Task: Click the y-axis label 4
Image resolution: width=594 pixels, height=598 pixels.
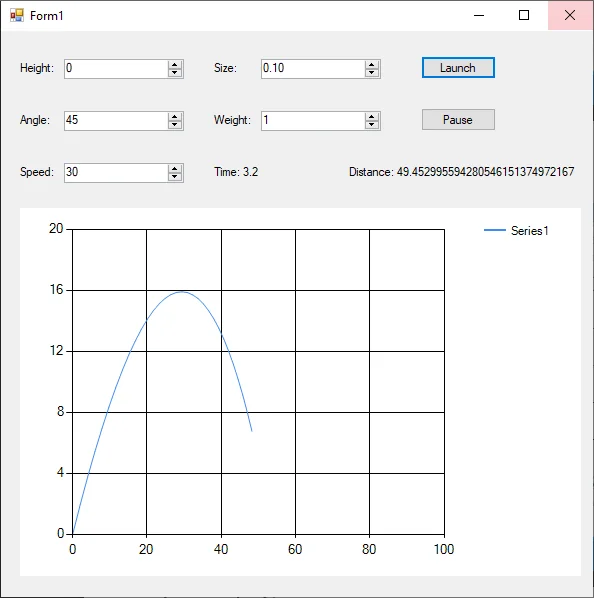Action: [60, 473]
